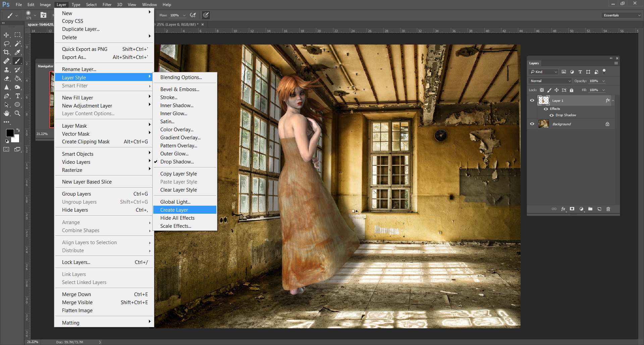Open the Normal blend mode dropdown
Screen dimensions: 644x345
coord(550,81)
